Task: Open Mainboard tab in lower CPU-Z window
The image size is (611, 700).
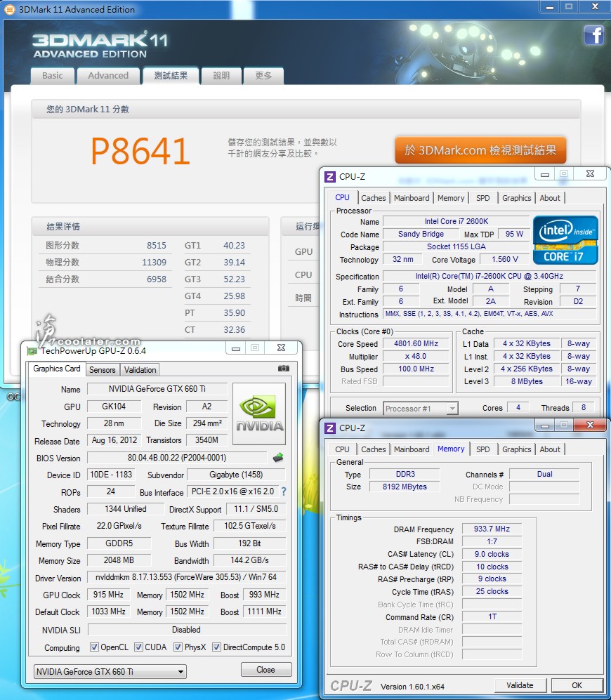Action: coord(412,449)
